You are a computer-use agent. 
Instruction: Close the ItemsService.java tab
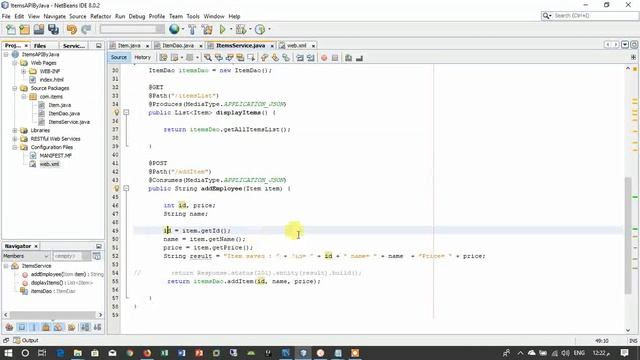click(x=272, y=46)
